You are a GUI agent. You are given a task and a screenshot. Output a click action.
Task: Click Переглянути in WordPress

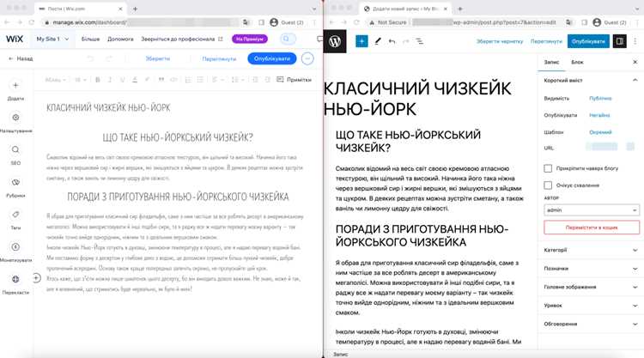(x=546, y=41)
